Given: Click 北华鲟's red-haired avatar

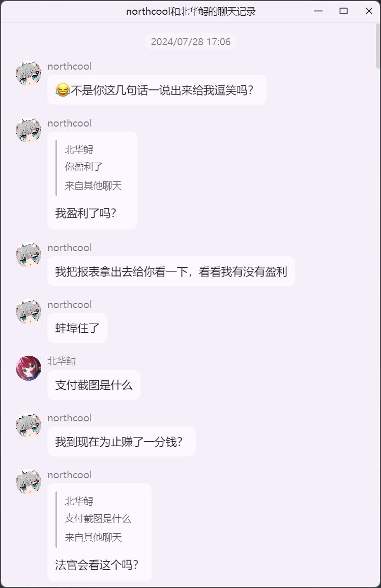Looking at the screenshot, I should [x=28, y=368].
